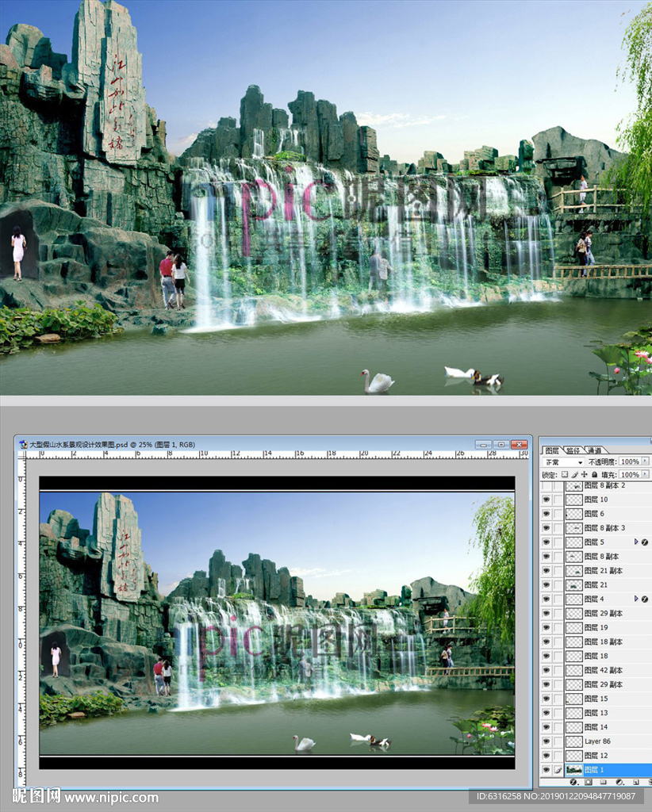The width and height of the screenshot is (652, 812).
Task: Lock transparent pixels icon
Action: tap(565, 474)
